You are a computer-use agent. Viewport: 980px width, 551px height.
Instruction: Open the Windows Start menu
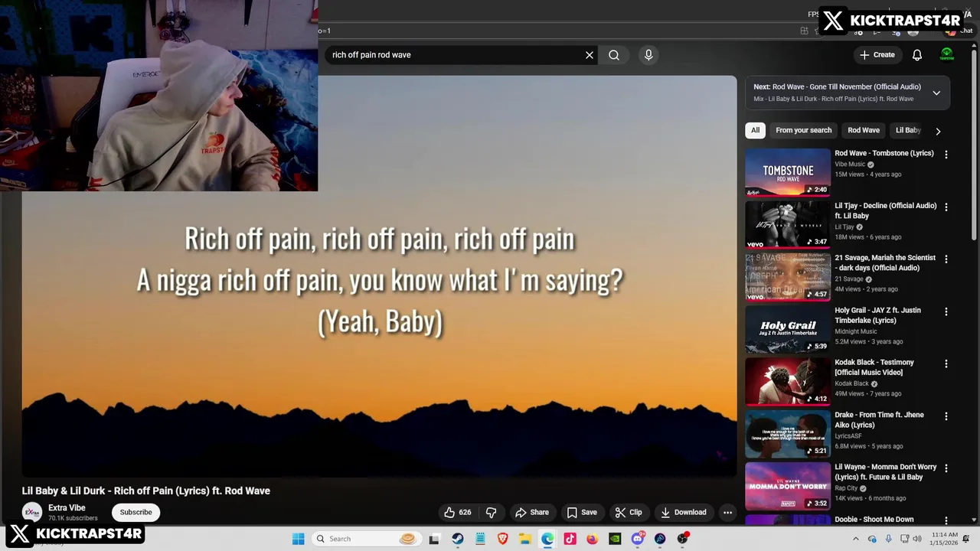(x=298, y=539)
